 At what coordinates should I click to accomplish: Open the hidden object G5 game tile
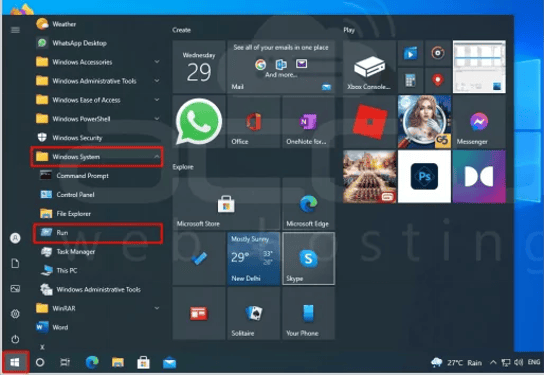[x=424, y=122]
